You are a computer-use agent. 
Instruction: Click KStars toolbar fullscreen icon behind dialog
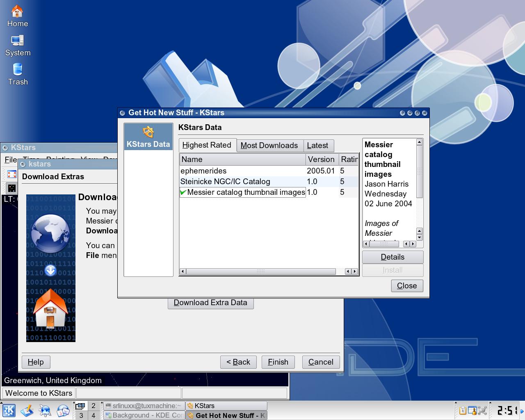tap(12, 174)
